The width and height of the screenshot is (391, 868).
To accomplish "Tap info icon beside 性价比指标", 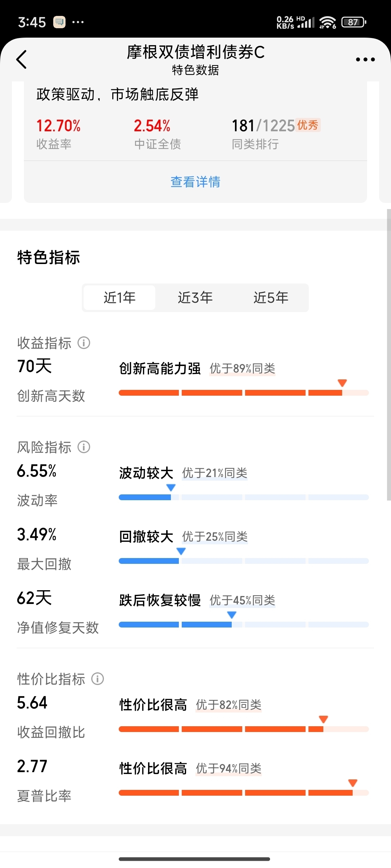I will [x=97, y=678].
